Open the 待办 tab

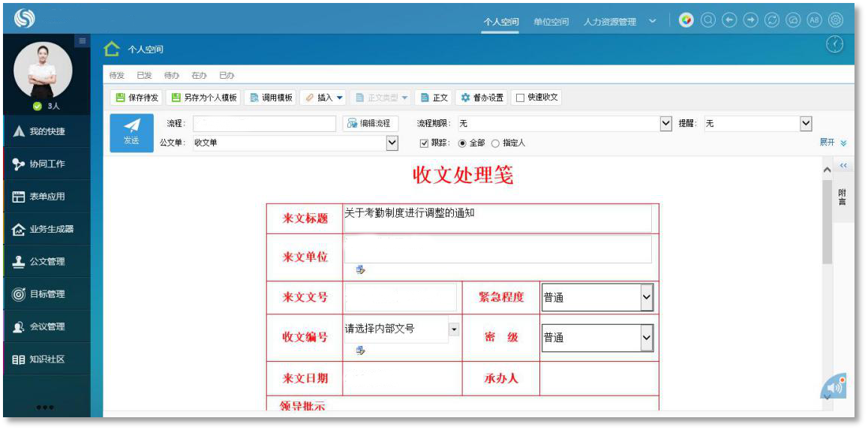(x=172, y=75)
